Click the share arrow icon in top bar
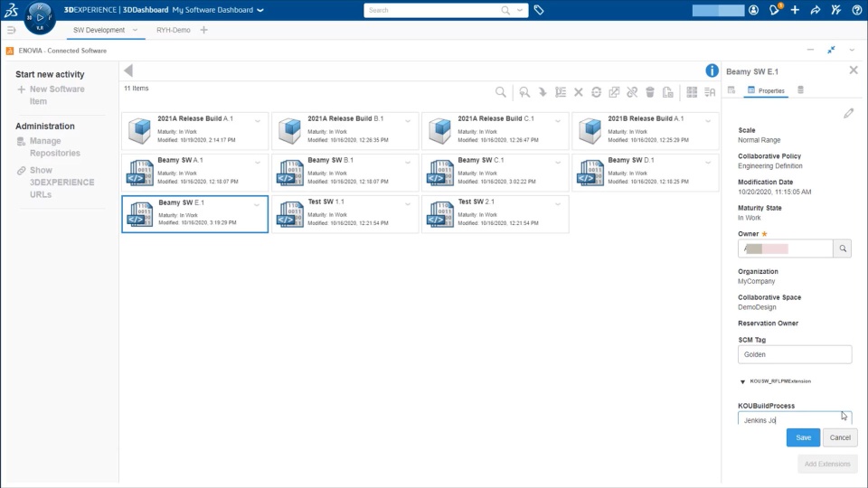868x488 pixels. click(816, 10)
